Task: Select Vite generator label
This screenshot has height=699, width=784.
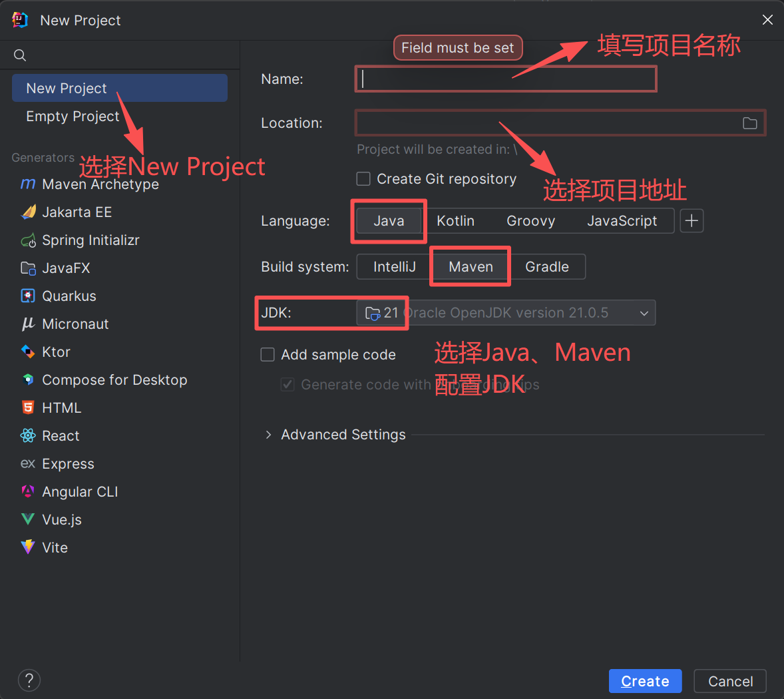Action: tap(55, 547)
